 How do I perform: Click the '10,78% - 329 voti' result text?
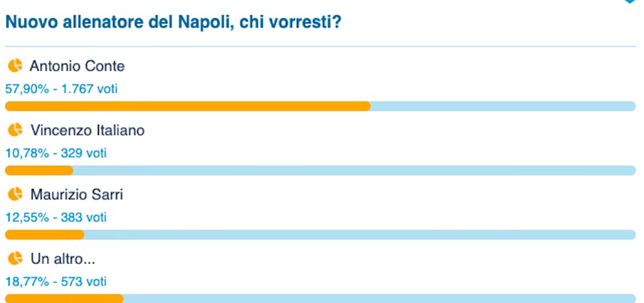[x=56, y=153]
